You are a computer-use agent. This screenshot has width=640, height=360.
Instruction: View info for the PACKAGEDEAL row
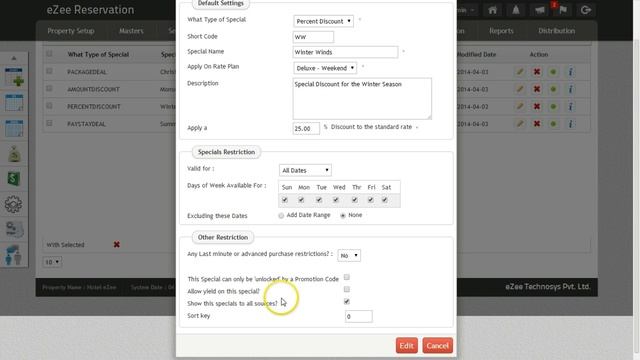571,72
